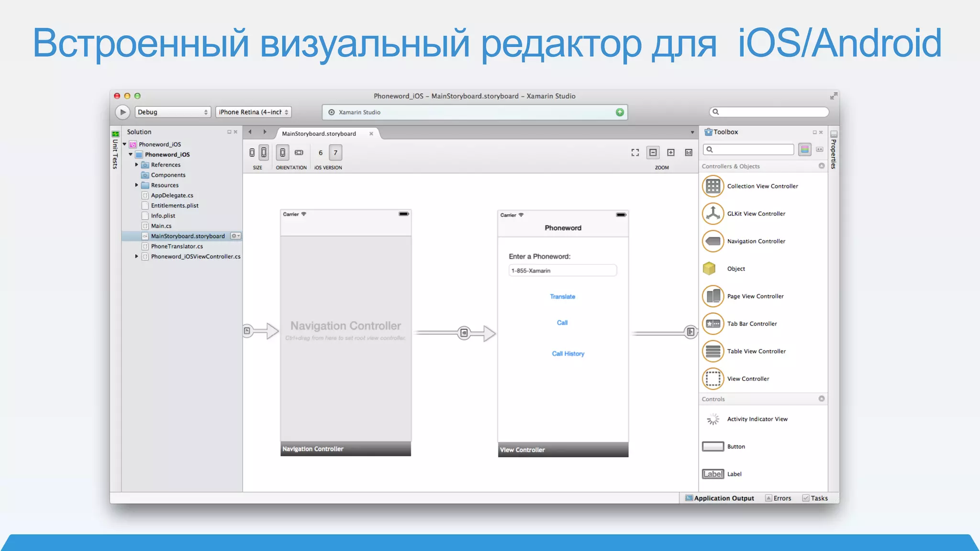Expand the Phoneword_iOSViewController.cs node
The image size is (980, 551).
click(137, 256)
